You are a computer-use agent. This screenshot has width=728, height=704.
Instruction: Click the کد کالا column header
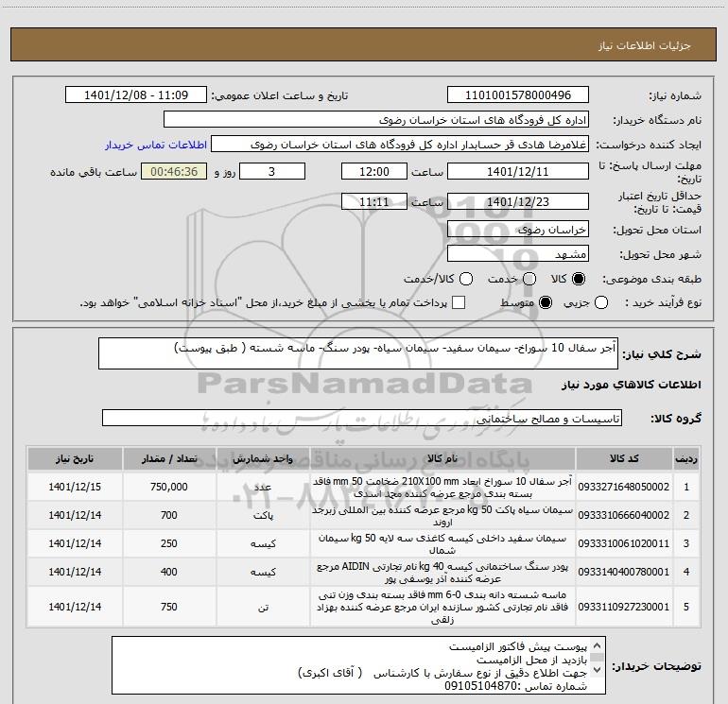[x=624, y=458]
